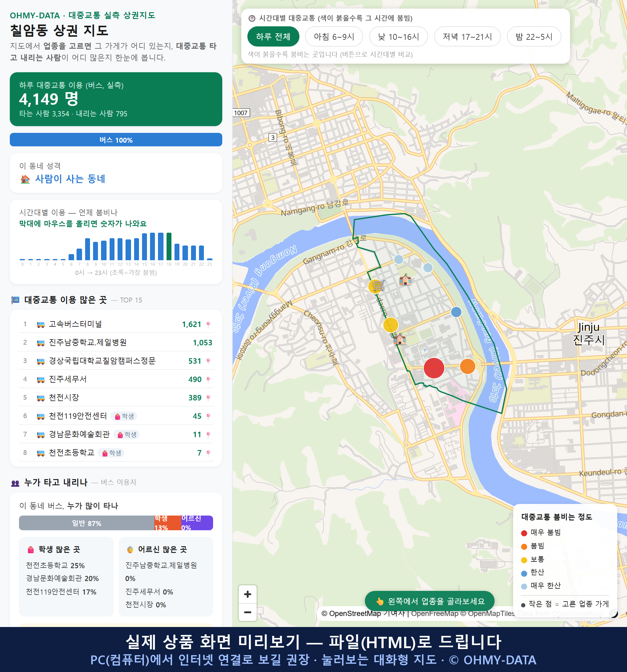Switch to the 낮 10~16시 time filter
Image resolution: width=627 pixels, height=672 pixels.
[399, 36]
